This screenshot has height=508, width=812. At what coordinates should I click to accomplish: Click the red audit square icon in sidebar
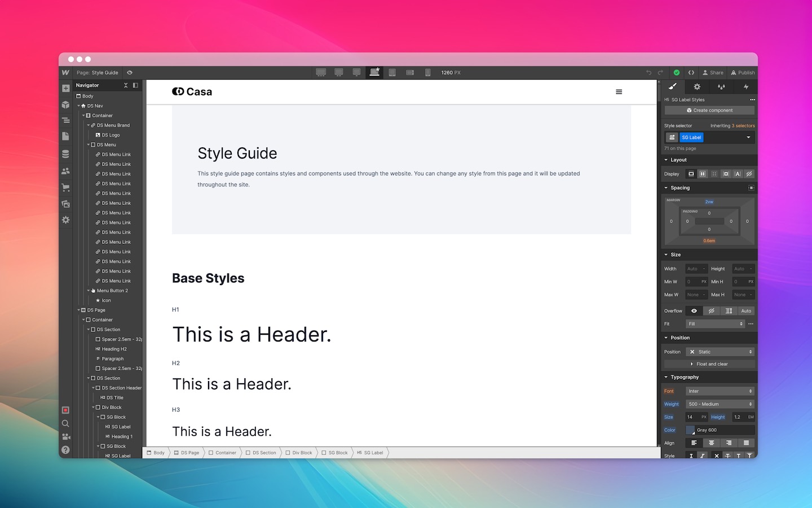coord(65,410)
